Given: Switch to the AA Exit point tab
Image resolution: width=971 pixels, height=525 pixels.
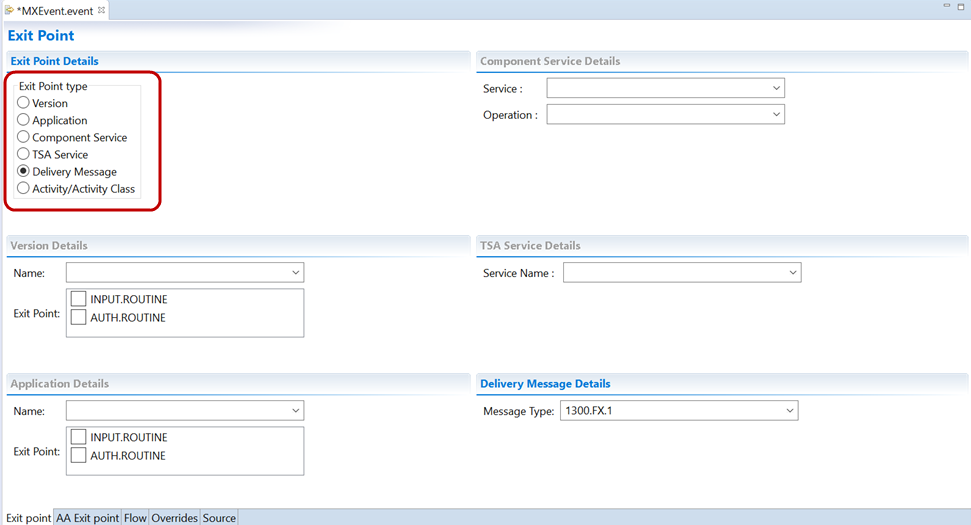Looking at the screenshot, I should (87, 518).
